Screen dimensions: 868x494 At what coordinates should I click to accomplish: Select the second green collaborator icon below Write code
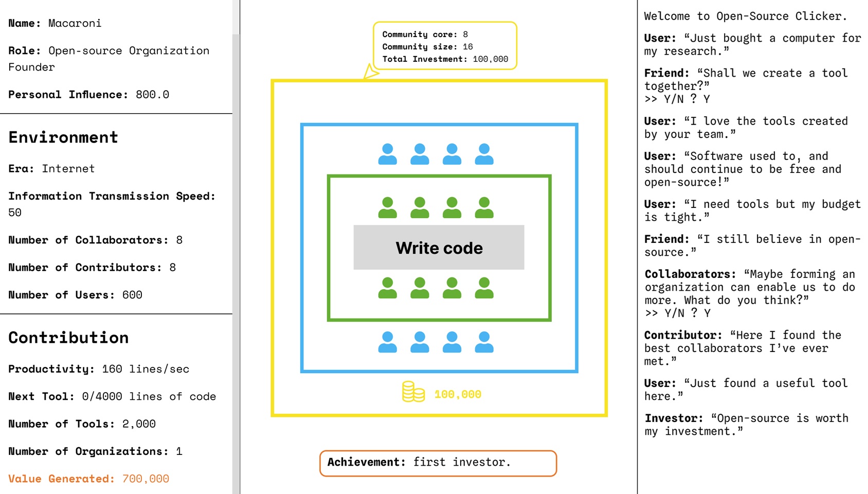click(x=420, y=288)
